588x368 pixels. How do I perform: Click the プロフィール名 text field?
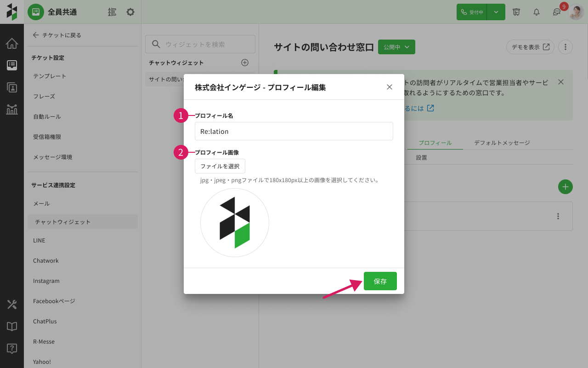coord(294,131)
